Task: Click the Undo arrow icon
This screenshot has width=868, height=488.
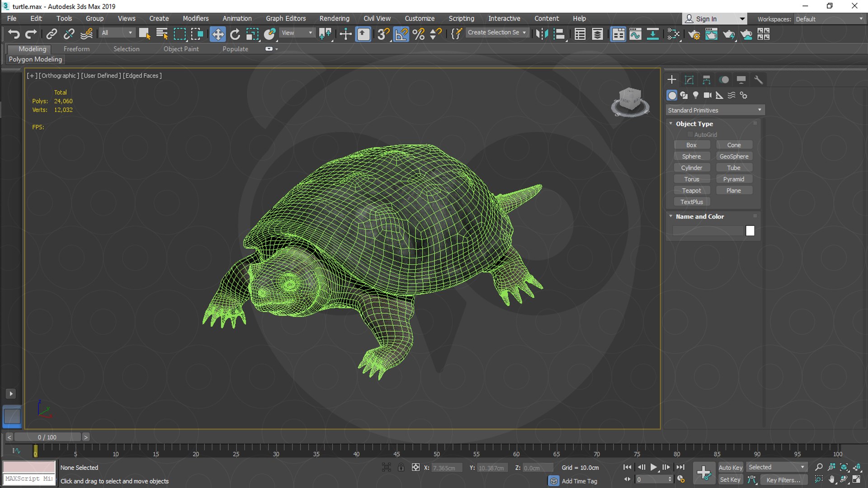Action: pos(14,34)
